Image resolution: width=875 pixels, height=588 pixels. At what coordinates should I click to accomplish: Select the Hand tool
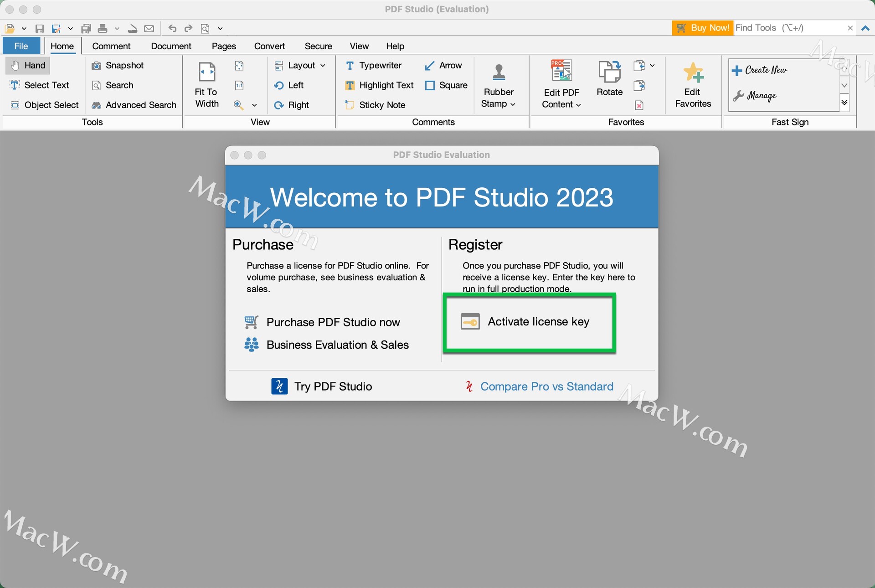[28, 65]
